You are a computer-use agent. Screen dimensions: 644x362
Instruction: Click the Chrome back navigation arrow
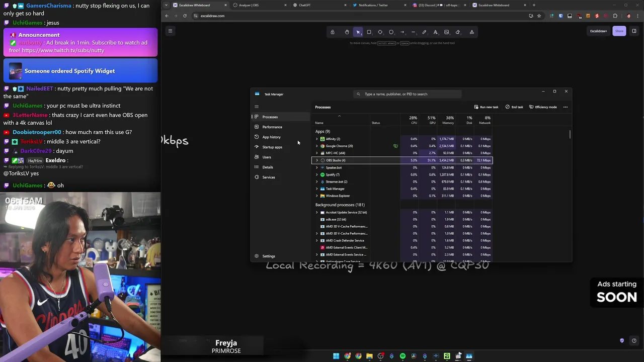[167, 16]
